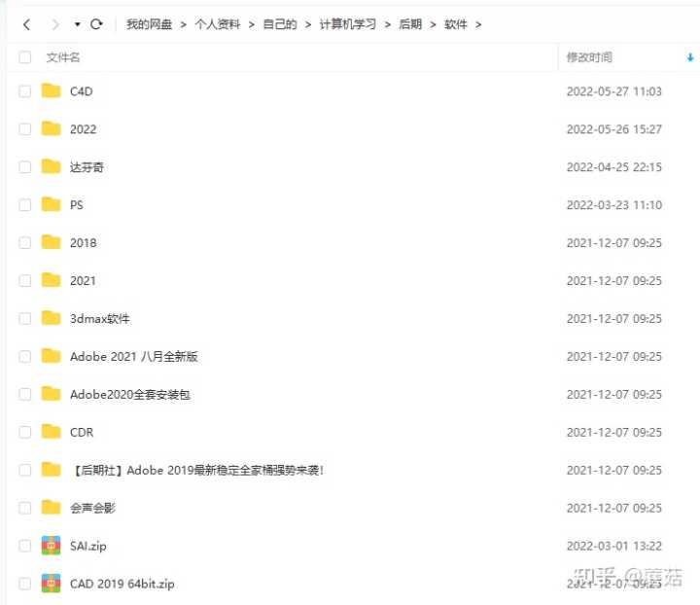
Task: Select checkbox for Adobe 2021 八月全新版
Action: pyautogui.click(x=25, y=357)
